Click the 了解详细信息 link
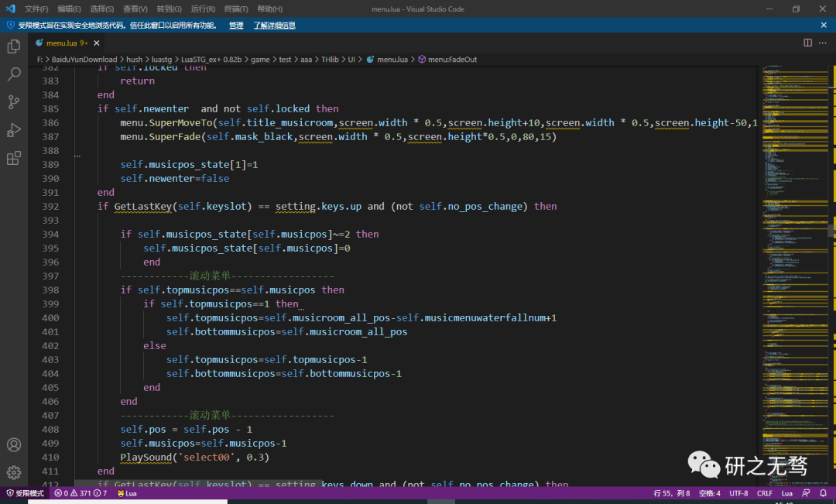836x504 pixels. tap(274, 26)
